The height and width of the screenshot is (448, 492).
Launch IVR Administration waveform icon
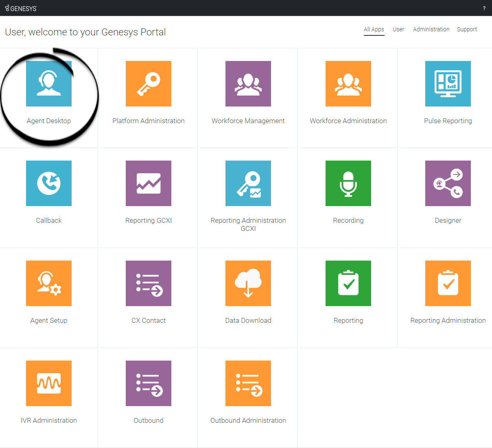coord(49,383)
